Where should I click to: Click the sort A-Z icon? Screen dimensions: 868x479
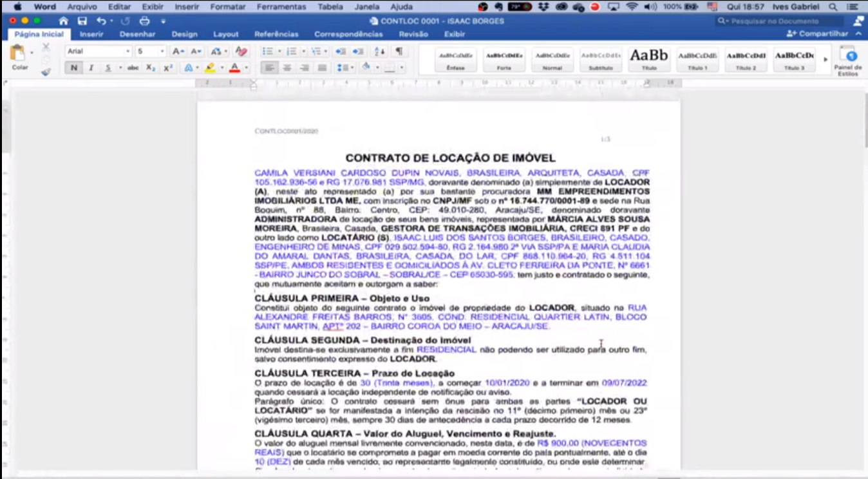point(379,52)
